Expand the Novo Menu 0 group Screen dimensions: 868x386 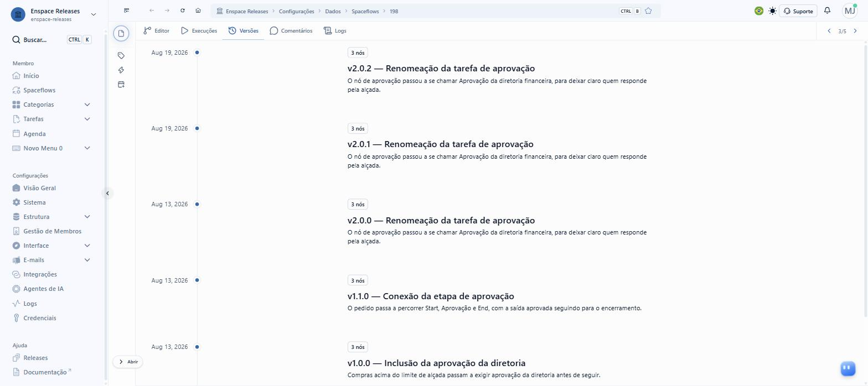87,148
